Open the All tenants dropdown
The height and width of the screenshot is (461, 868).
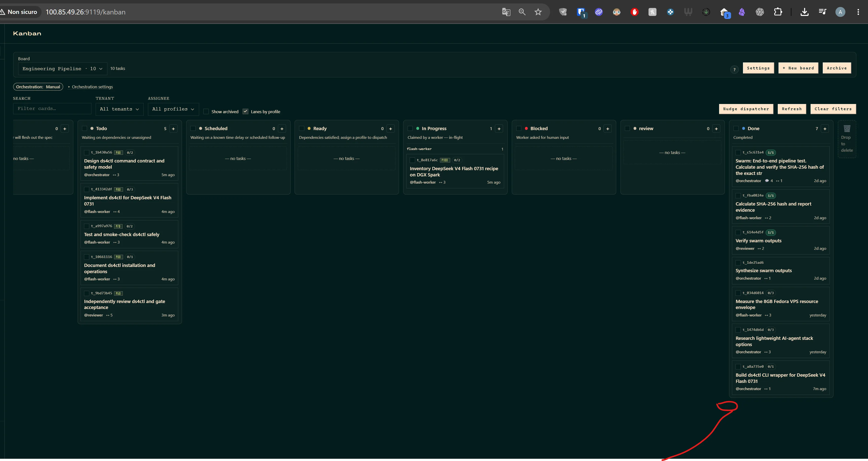point(119,109)
